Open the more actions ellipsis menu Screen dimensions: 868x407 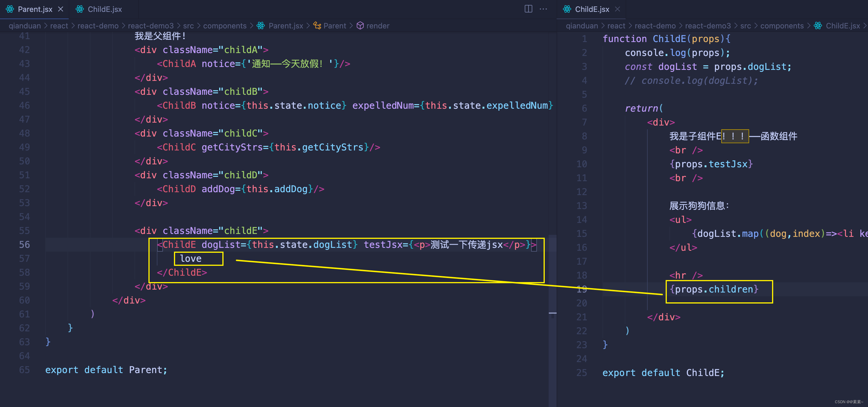(x=543, y=9)
